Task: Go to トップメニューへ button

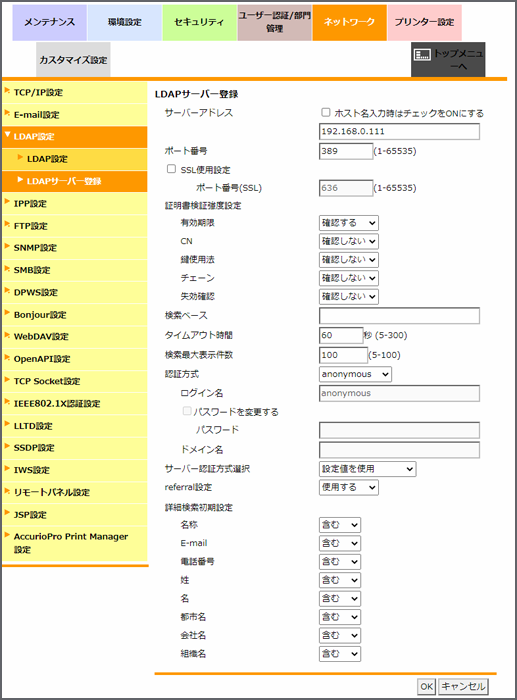Action: click(448, 60)
